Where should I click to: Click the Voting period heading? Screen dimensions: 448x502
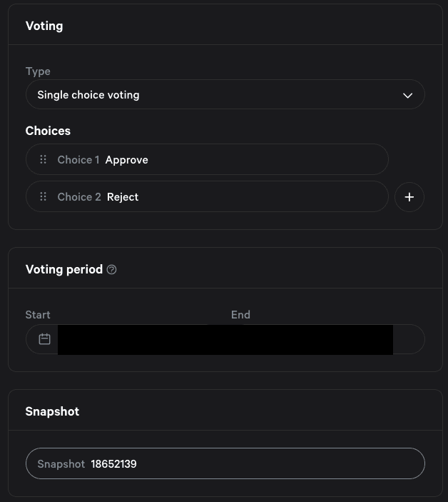coord(64,270)
